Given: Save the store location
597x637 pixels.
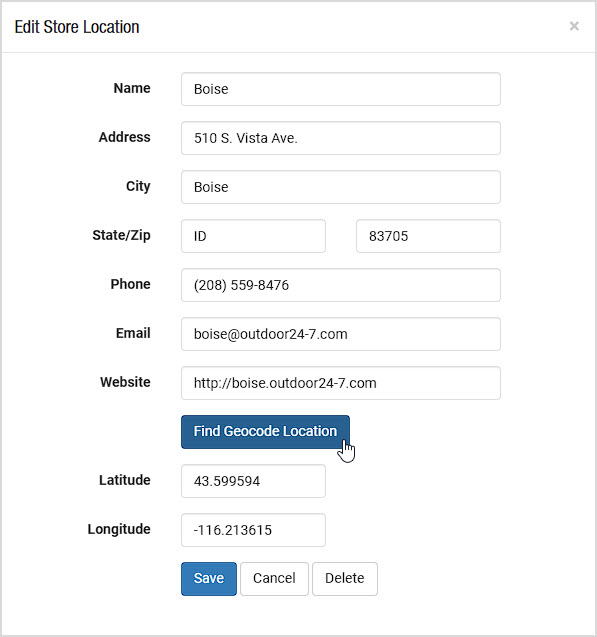Looking at the screenshot, I should [209, 579].
